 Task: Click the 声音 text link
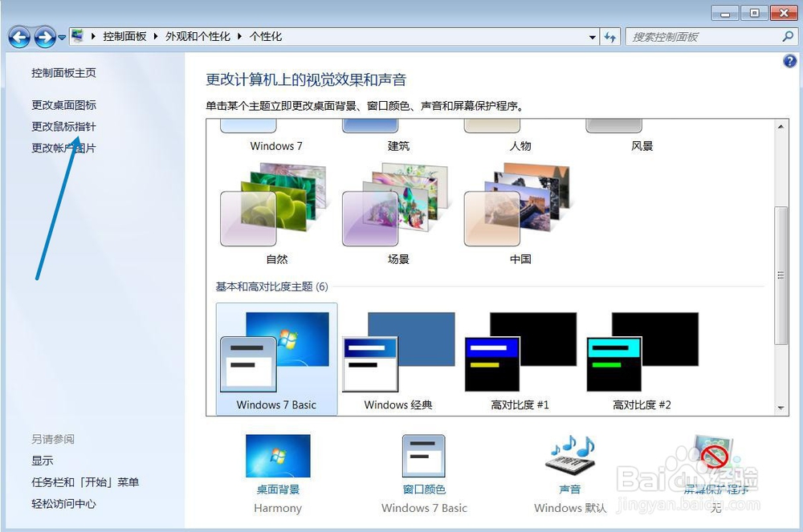[570, 489]
